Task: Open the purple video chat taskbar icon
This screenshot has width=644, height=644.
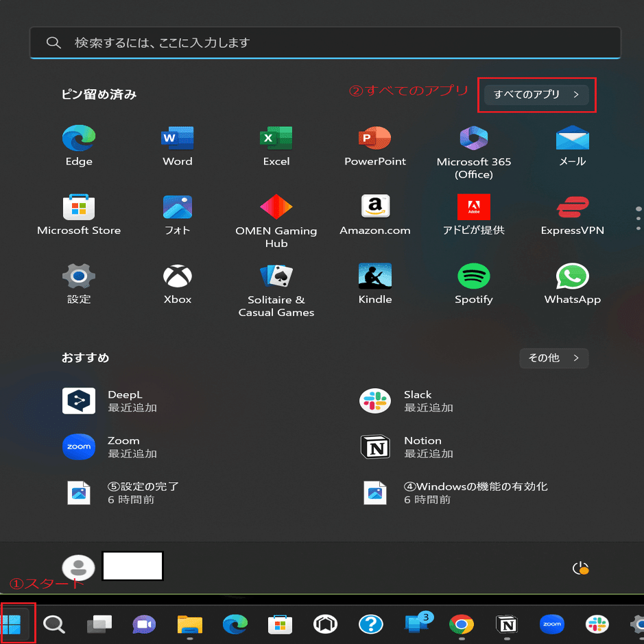Action: click(x=144, y=625)
